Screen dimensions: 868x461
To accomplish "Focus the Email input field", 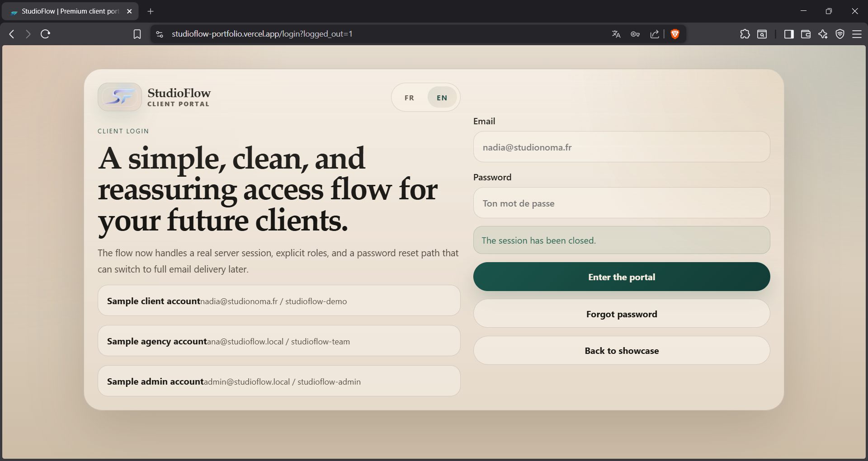I will pyautogui.click(x=621, y=147).
